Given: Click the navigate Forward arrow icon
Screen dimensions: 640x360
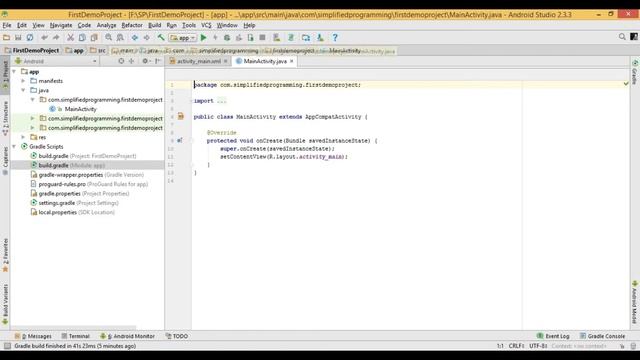Looking at the screenshot, I should (x=146, y=38).
